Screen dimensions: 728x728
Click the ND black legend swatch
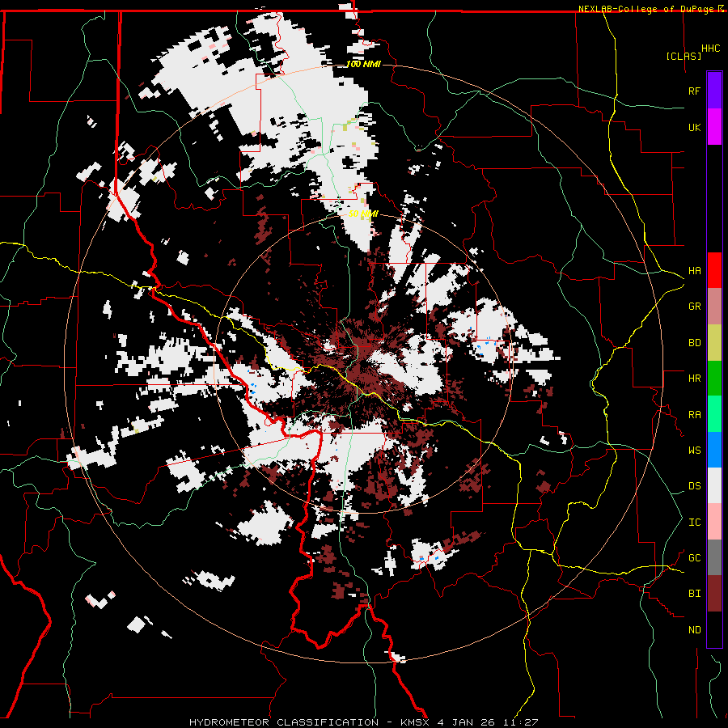point(714,629)
